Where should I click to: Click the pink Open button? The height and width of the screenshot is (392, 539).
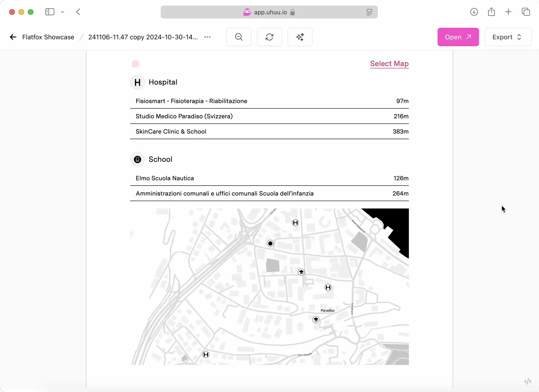458,37
